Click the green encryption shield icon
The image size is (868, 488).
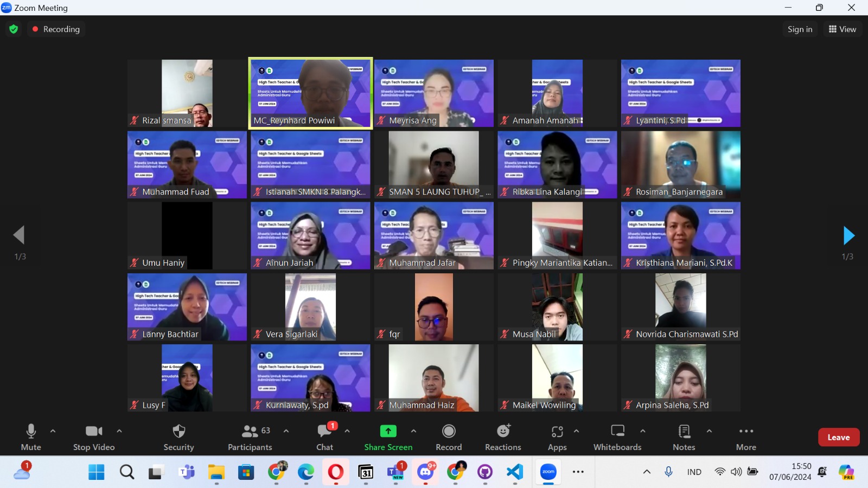coord(14,29)
